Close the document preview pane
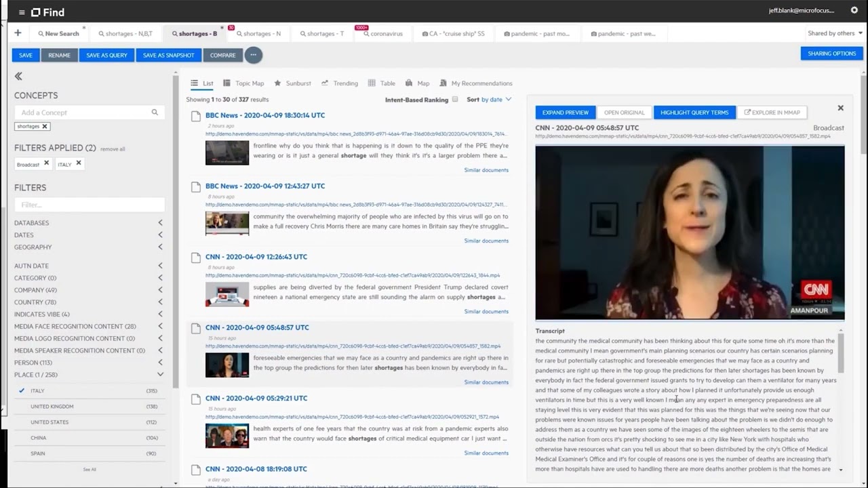 tap(840, 108)
